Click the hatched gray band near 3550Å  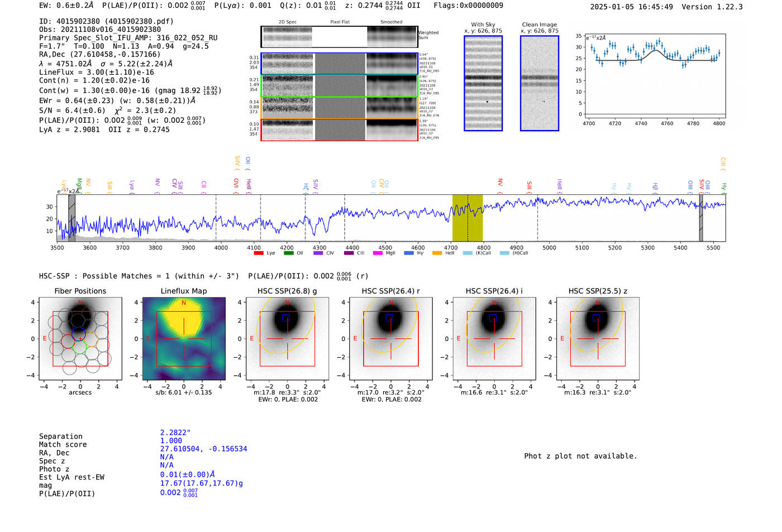71,218
